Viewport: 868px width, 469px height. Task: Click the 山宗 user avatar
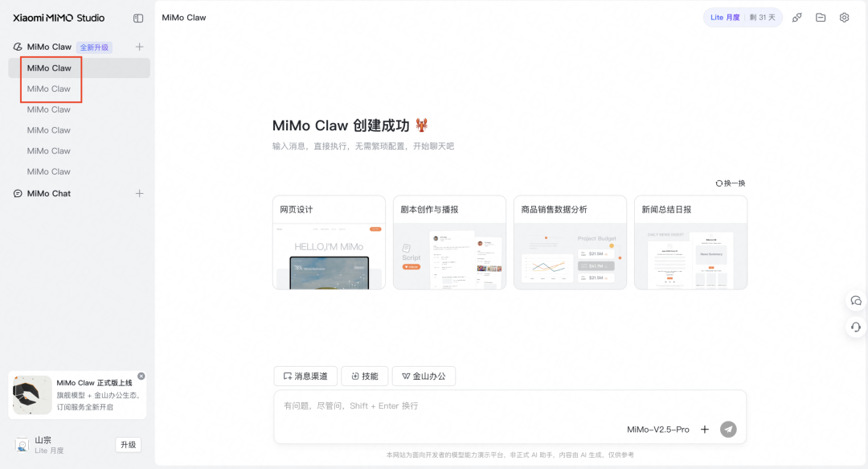pyautogui.click(x=22, y=445)
